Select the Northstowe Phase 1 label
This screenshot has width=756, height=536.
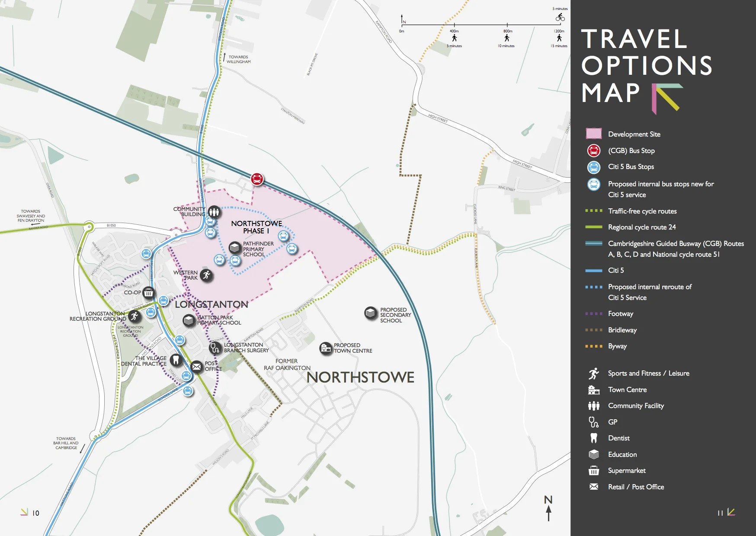[257, 226]
